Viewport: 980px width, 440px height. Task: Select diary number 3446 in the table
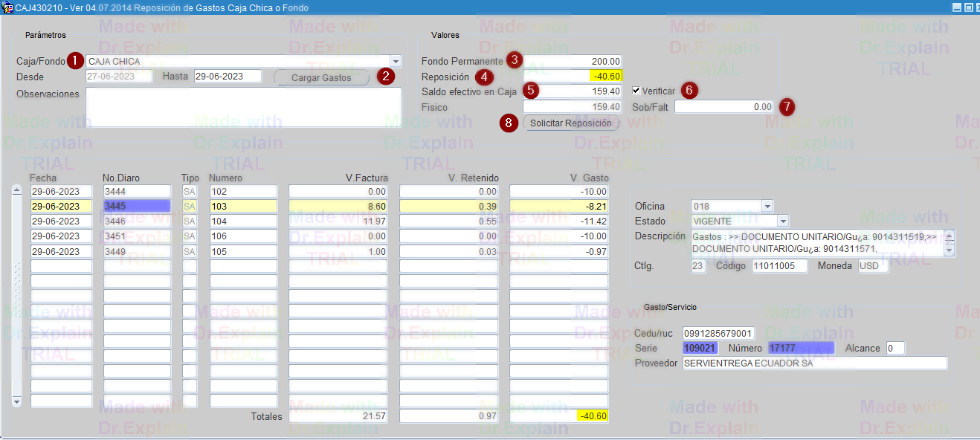137,221
